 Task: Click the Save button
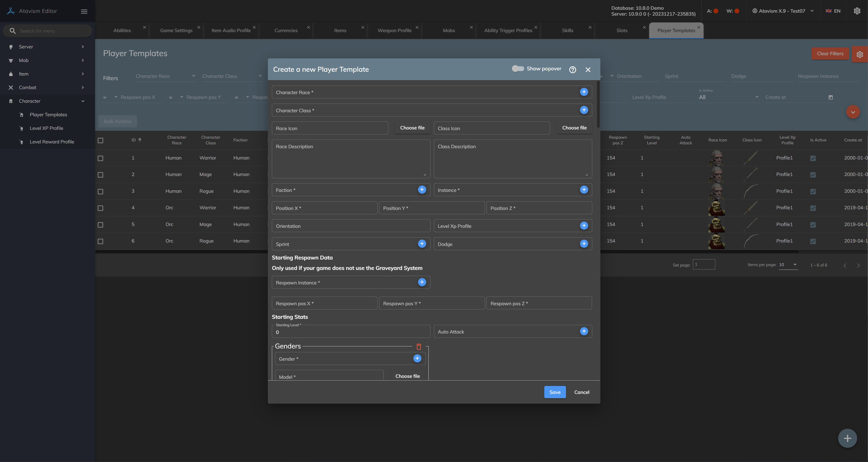click(x=555, y=392)
